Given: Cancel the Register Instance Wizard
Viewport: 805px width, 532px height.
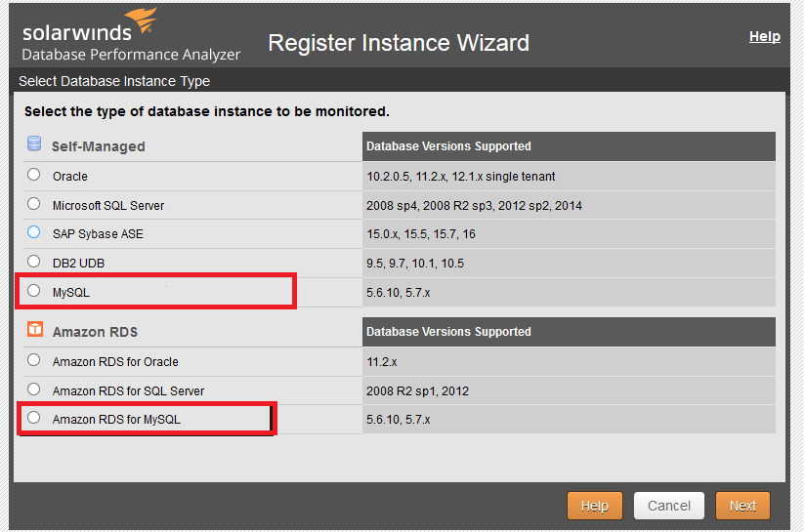Looking at the screenshot, I should (669, 506).
